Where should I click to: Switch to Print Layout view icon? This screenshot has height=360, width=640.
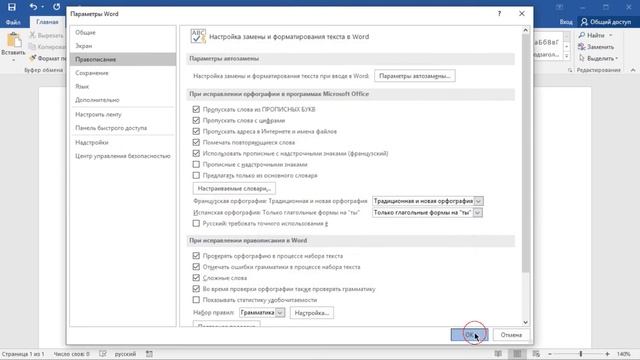[x=517, y=354]
